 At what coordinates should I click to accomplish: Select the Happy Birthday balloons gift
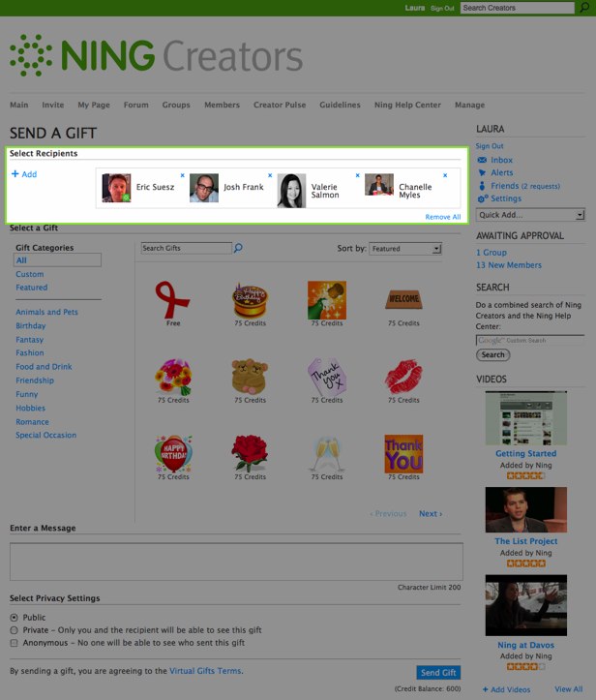coord(173,453)
